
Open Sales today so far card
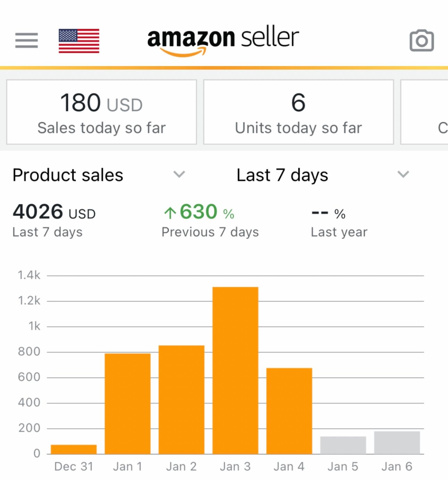tap(101, 112)
